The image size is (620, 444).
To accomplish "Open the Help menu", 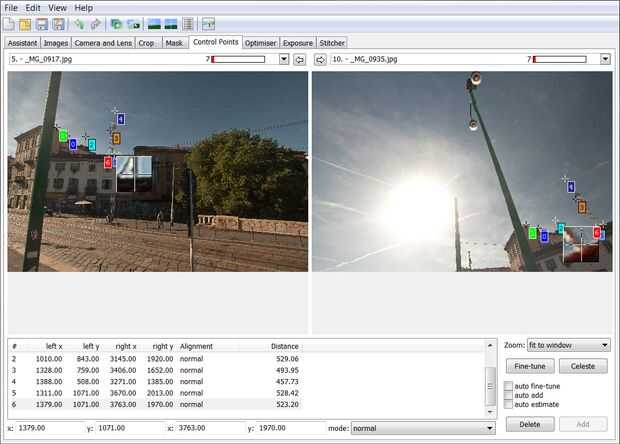I will [83, 8].
